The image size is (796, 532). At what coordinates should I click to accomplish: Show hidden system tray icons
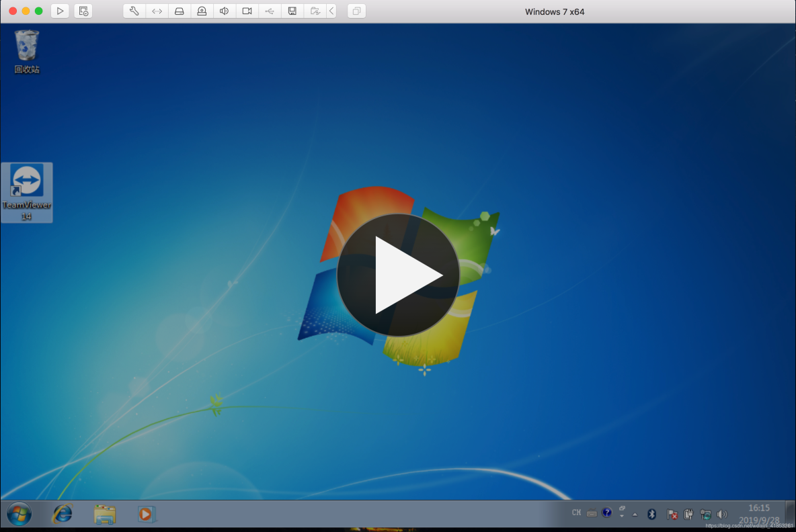tap(635, 515)
